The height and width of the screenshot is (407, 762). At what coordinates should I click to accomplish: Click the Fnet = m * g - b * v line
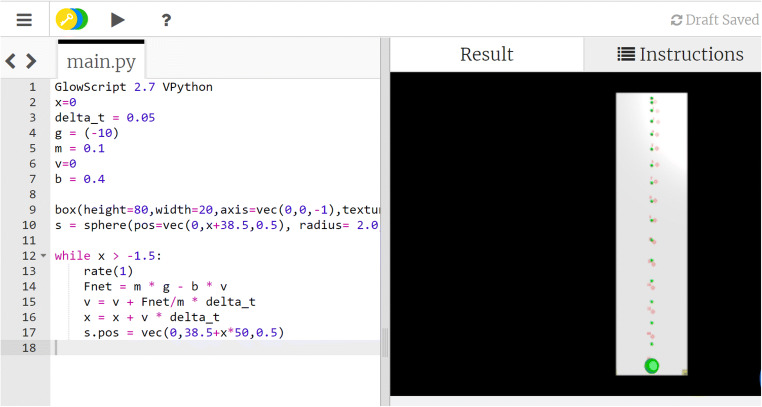155,287
